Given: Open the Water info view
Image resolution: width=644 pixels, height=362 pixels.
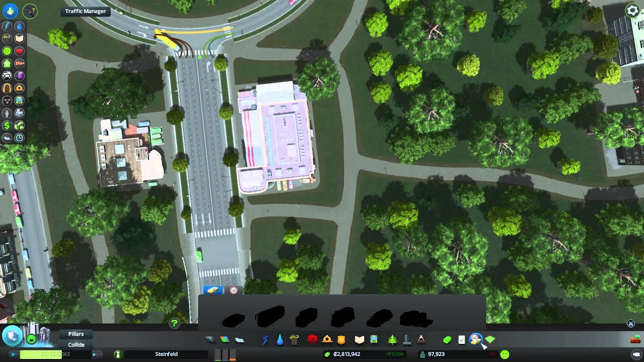Looking at the screenshot, I should [x=19, y=26].
